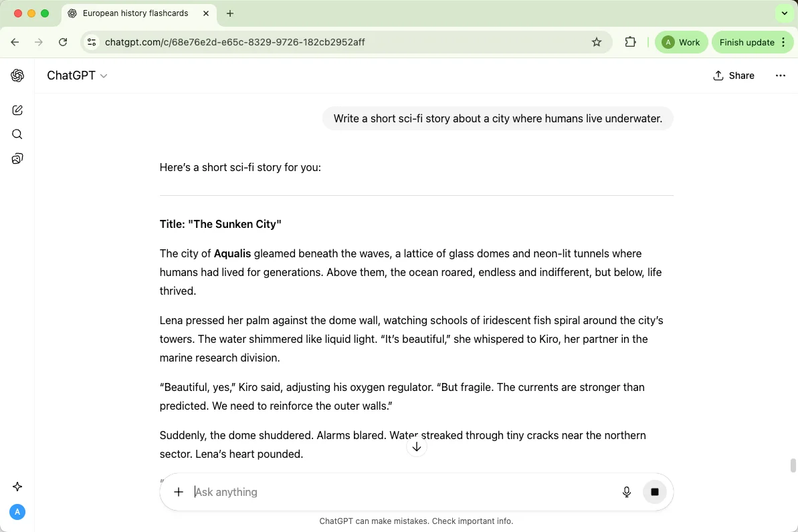Image resolution: width=798 pixels, height=532 pixels.
Task: Click the search chats magnifier icon
Action: click(x=17, y=134)
